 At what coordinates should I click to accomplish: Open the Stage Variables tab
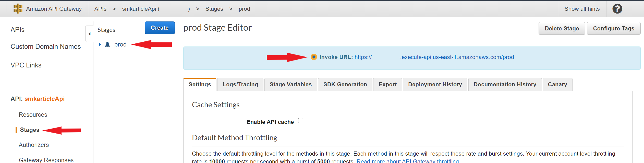click(x=291, y=85)
